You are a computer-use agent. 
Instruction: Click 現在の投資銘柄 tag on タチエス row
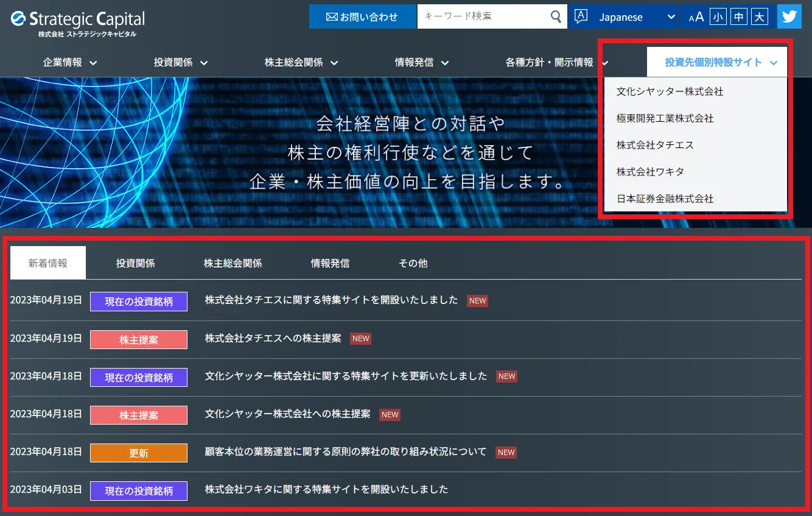pyautogui.click(x=139, y=302)
